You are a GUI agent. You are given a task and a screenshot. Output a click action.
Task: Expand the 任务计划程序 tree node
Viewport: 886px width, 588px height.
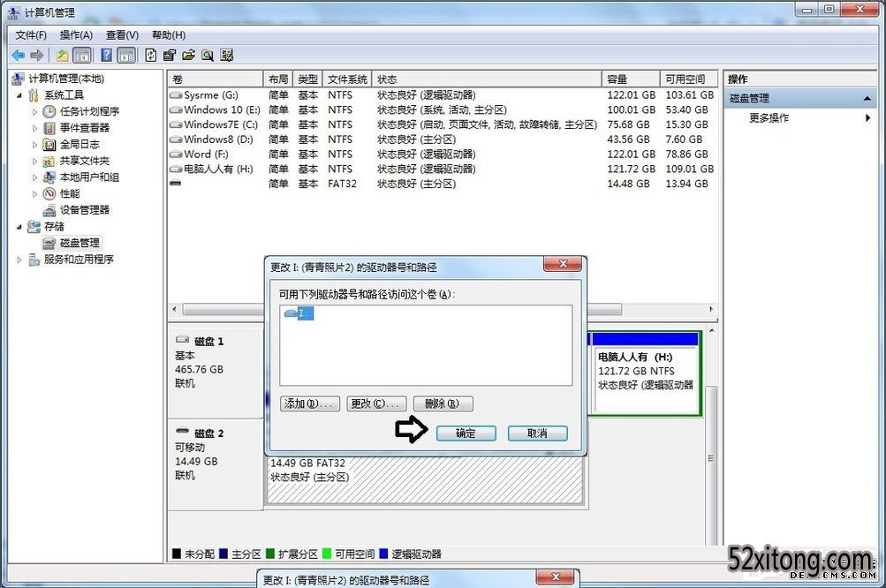(x=35, y=112)
